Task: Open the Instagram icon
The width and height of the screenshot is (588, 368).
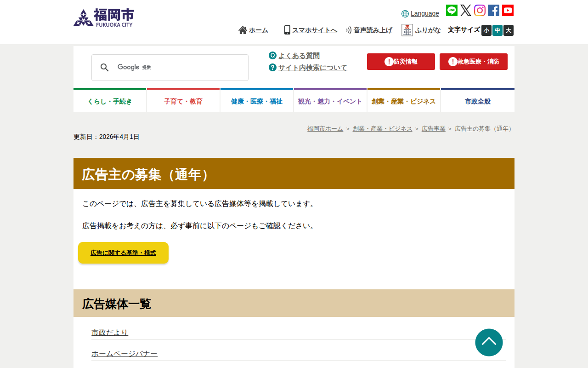Action: [480, 10]
